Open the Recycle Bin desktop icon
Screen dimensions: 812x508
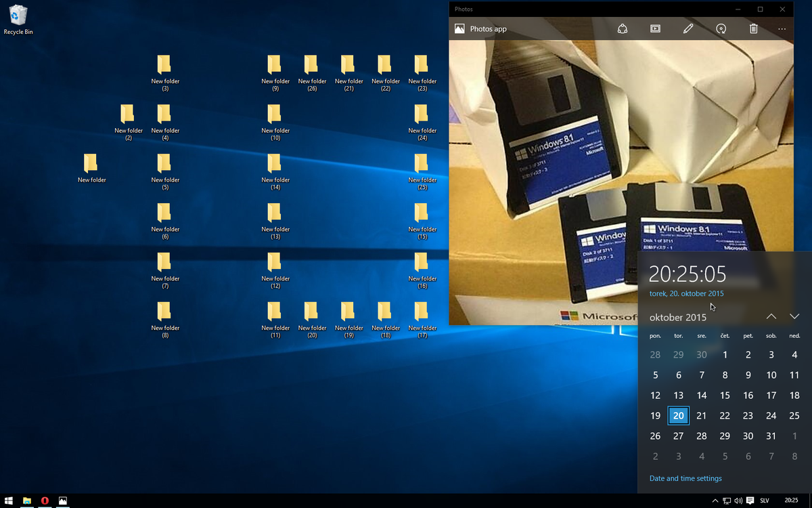(18, 20)
